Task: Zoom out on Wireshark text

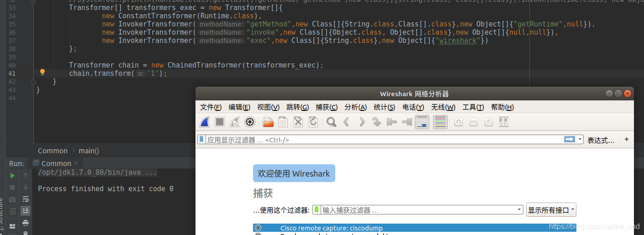Action: pyautogui.click(x=474, y=122)
